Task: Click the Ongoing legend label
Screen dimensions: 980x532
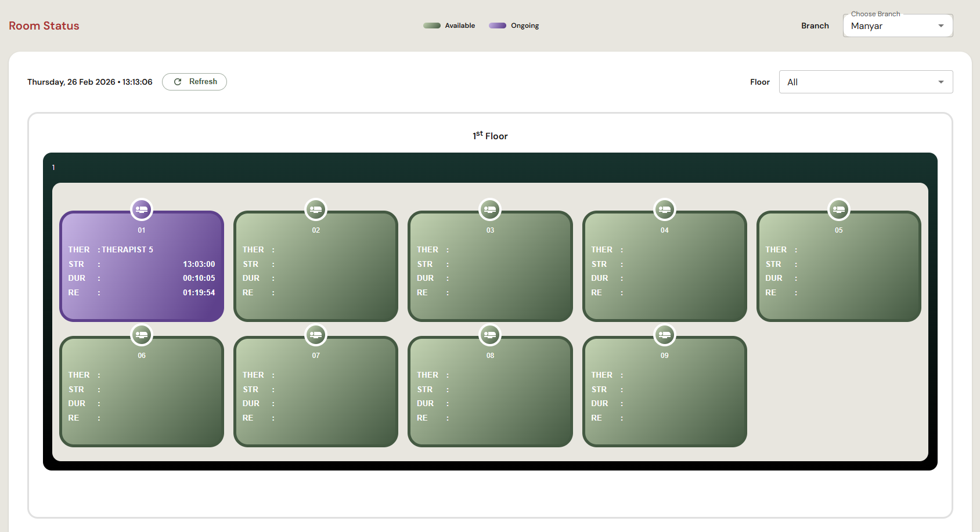Action: [525, 26]
